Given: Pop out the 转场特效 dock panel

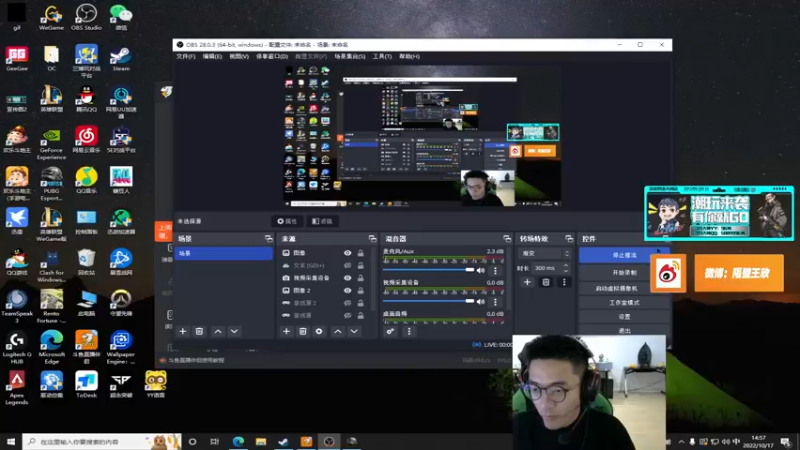Looking at the screenshot, I should click(x=569, y=239).
